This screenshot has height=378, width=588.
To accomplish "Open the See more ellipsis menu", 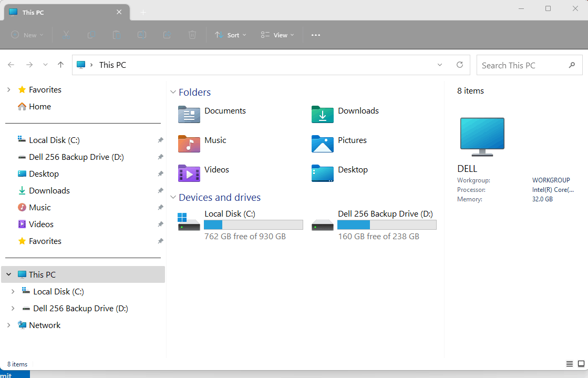I will tap(316, 35).
